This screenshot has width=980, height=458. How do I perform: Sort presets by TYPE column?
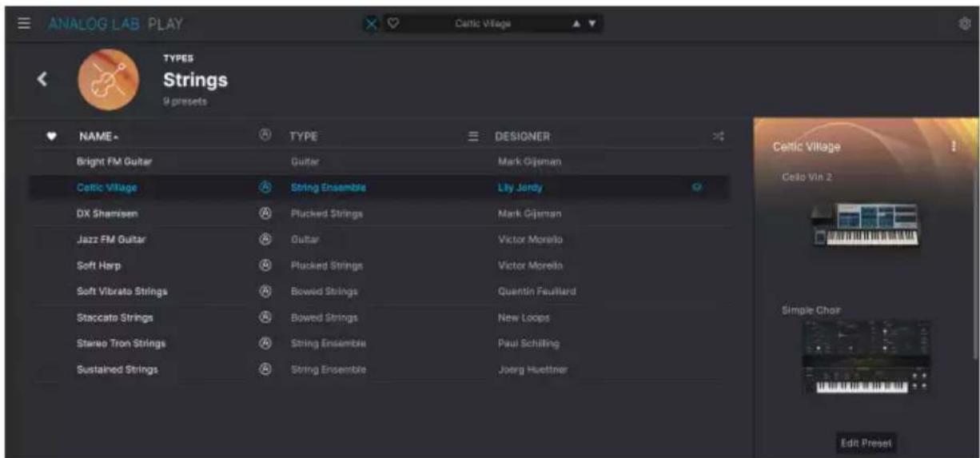click(305, 137)
